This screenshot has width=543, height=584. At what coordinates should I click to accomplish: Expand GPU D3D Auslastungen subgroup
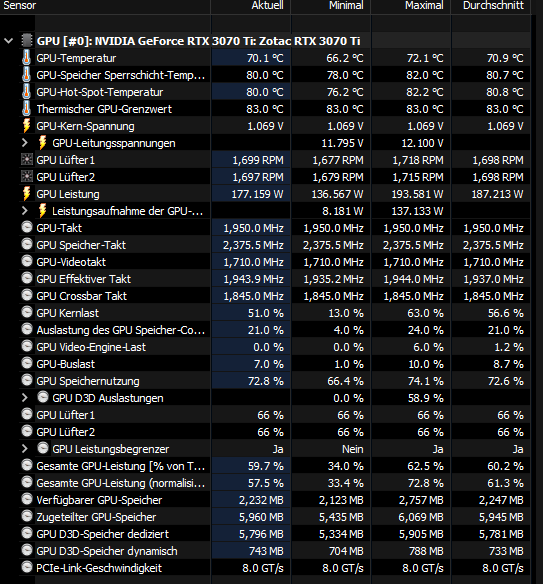click(25, 398)
